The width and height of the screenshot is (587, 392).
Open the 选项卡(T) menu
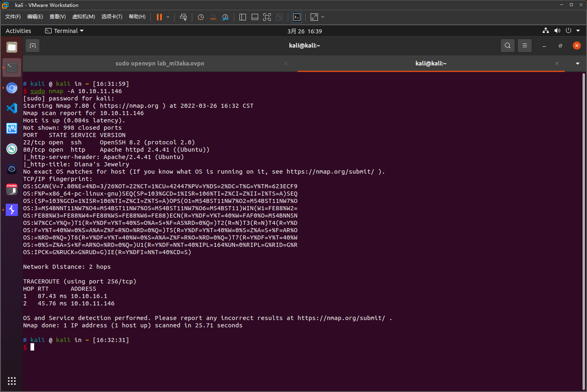click(112, 17)
